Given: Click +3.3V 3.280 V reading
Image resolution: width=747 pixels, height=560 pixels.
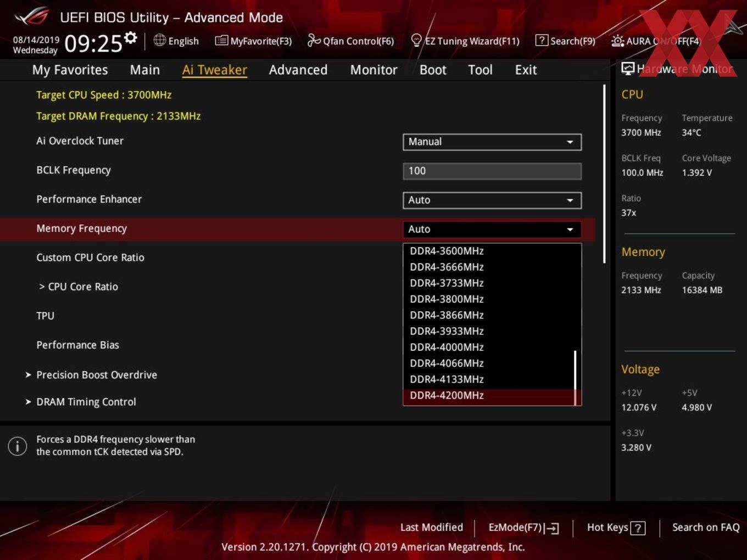Looking at the screenshot, I should pos(637,447).
